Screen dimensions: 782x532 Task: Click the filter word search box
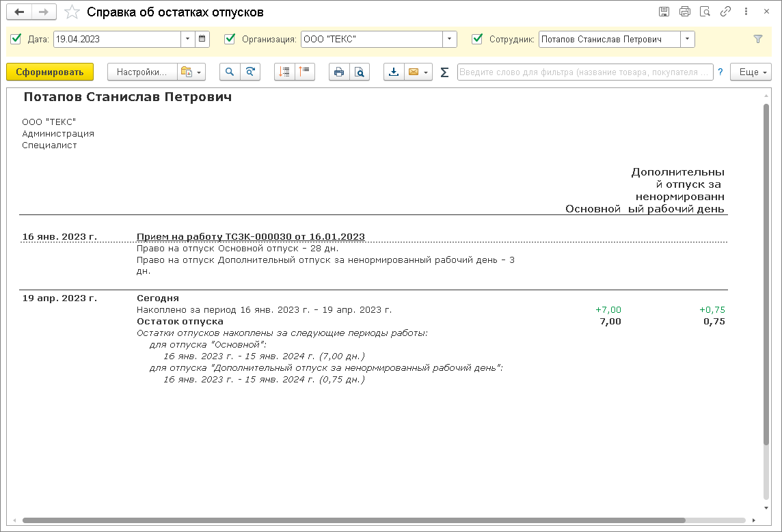pyautogui.click(x=585, y=72)
